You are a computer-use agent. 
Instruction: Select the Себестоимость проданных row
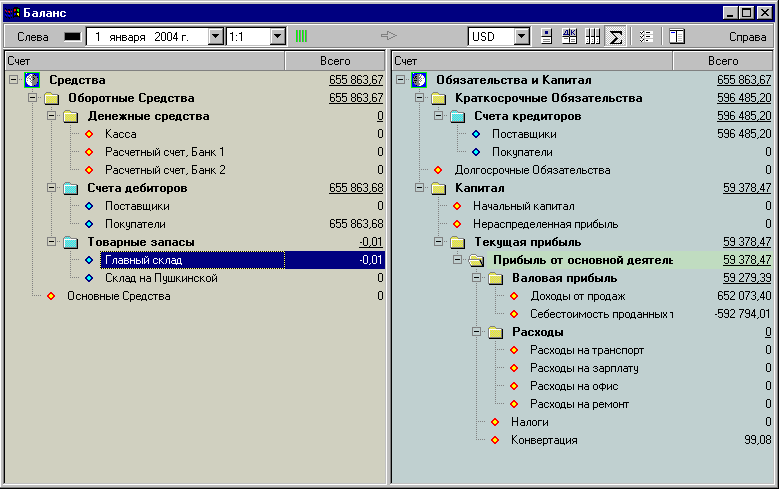602,314
